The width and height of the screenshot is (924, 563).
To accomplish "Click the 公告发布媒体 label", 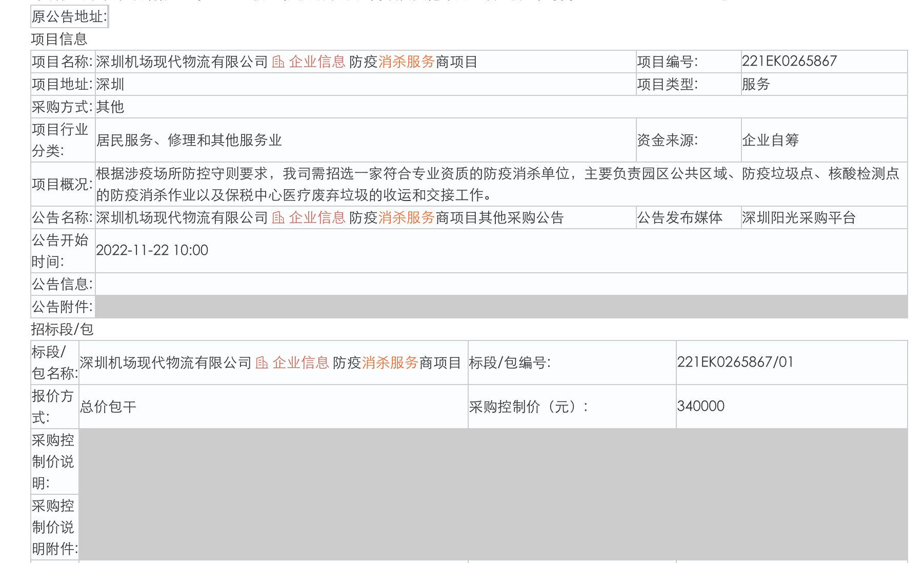I will pyautogui.click(x=680, y=218).
